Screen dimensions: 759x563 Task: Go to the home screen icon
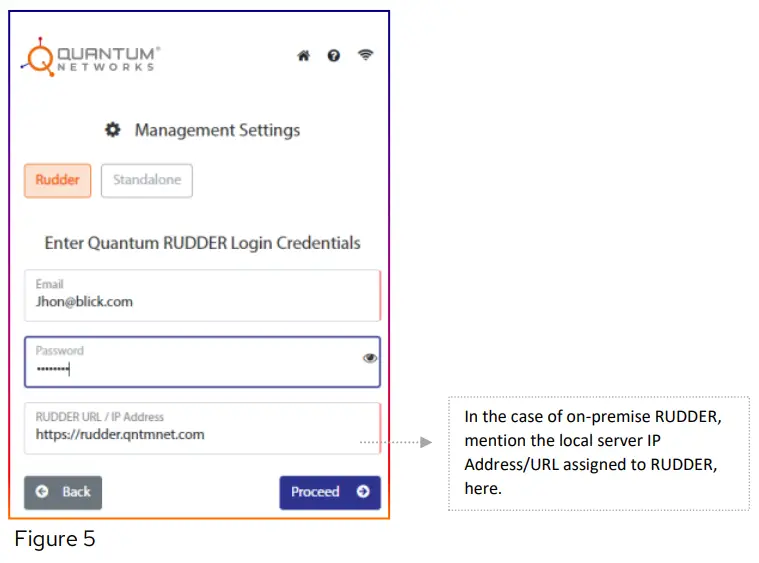click(x=304, y=56)
